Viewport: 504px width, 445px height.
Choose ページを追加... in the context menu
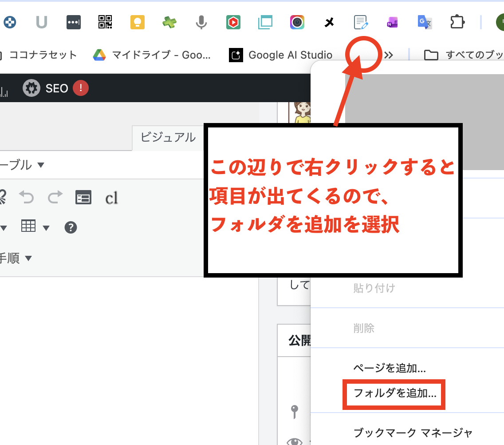click(x=390, y=368)
